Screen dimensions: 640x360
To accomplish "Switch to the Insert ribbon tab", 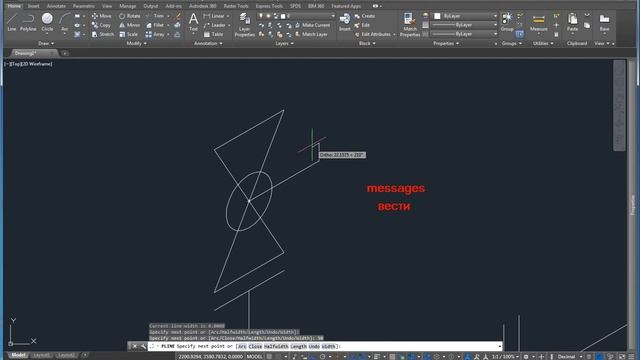I will (33, 6).
